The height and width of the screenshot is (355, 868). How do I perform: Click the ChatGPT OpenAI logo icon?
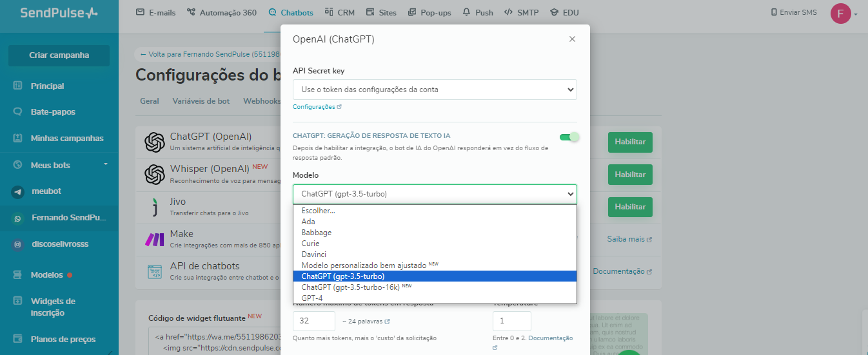(155, 142)
